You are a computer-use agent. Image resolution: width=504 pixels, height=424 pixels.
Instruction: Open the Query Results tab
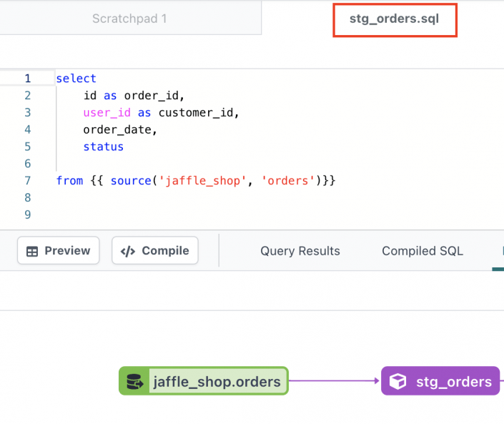tap(300, 251)
